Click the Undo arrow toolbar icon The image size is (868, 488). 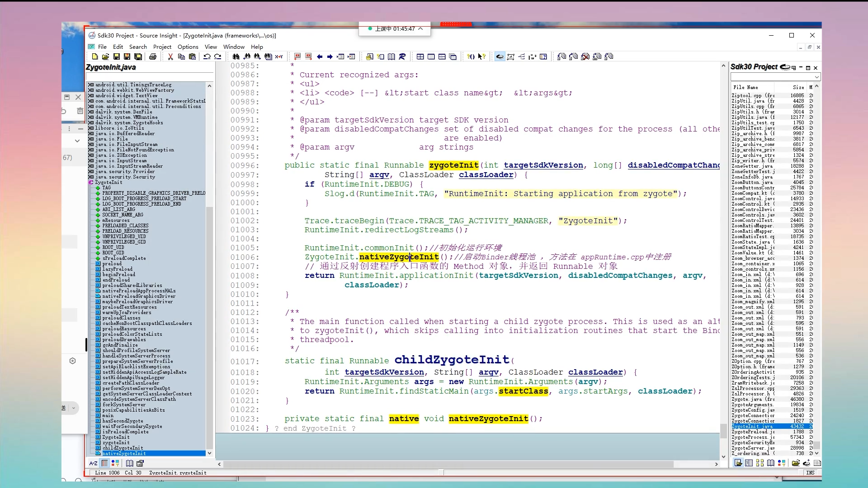[x=207, y=56]
